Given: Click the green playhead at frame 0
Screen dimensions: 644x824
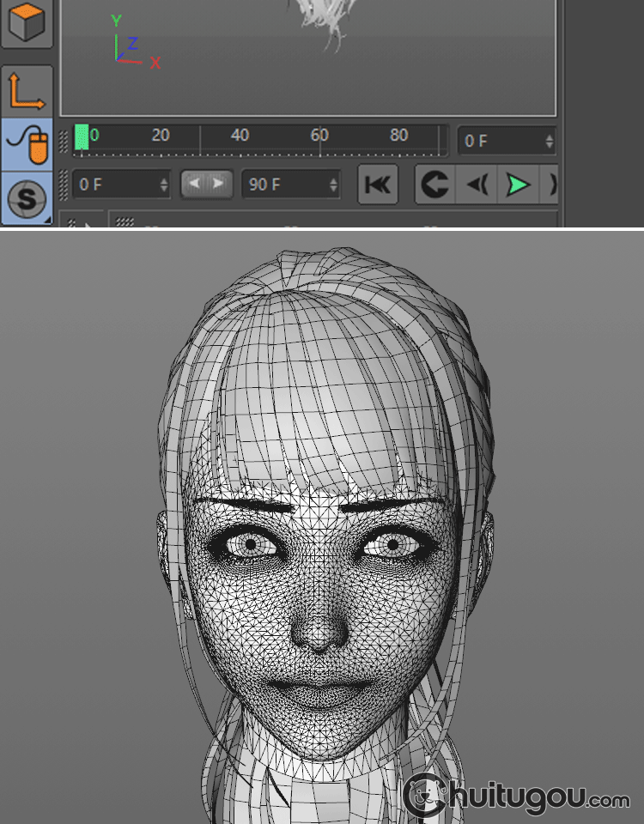Looking at the screenshot, I should coord(82,137).
